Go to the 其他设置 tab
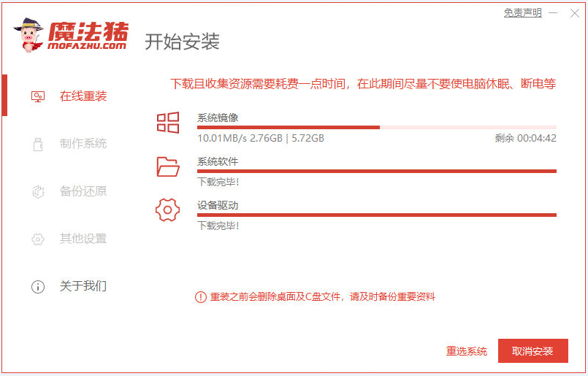The width and height of the screenshot is (588, 376). click(x=83, y=239)
